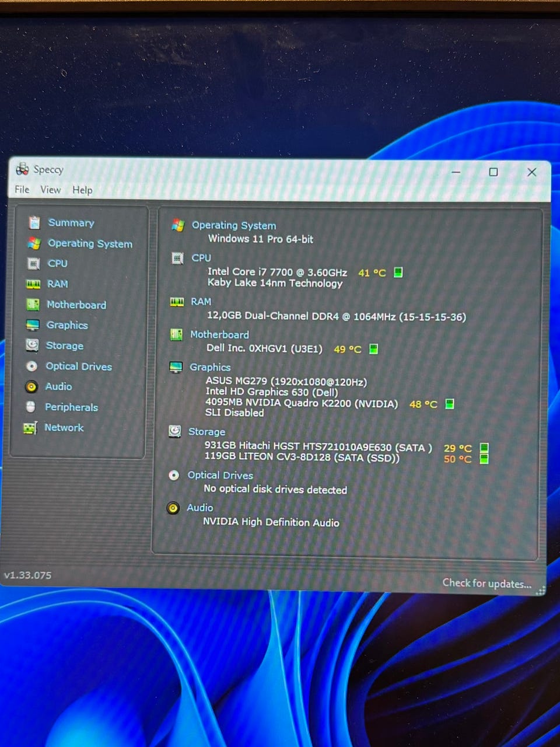Select the Audio sidebar icon

(32, 386)
